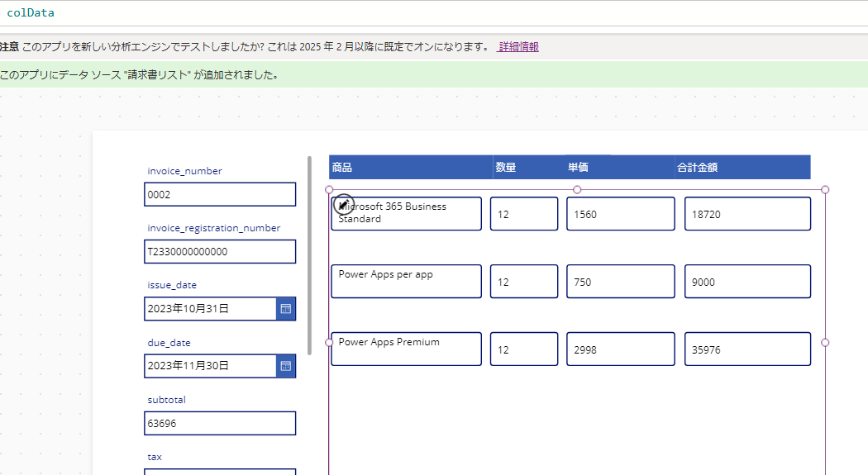
Task: Click the gallery right-middle selection handle
Action: [x=825, y=343]
